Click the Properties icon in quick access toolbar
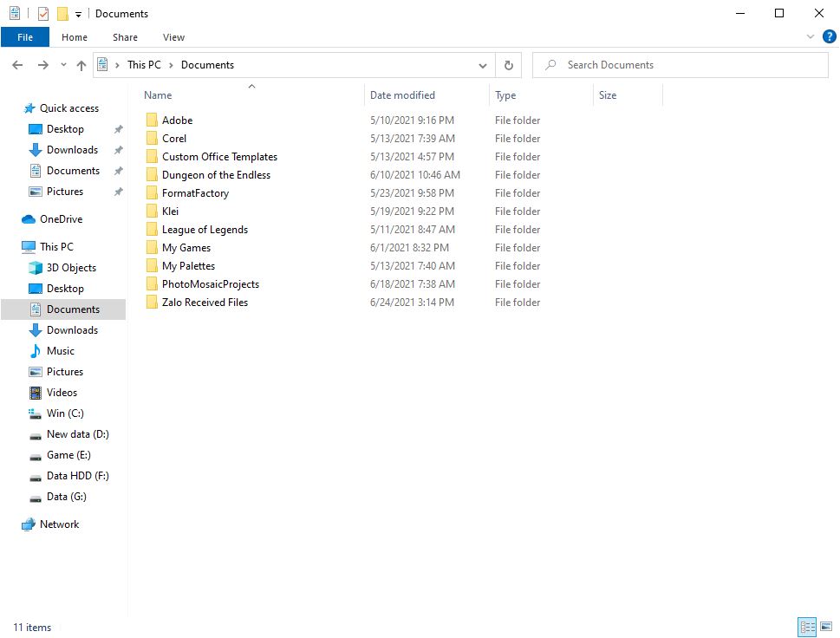840x638 pixels. click(44, 14)
